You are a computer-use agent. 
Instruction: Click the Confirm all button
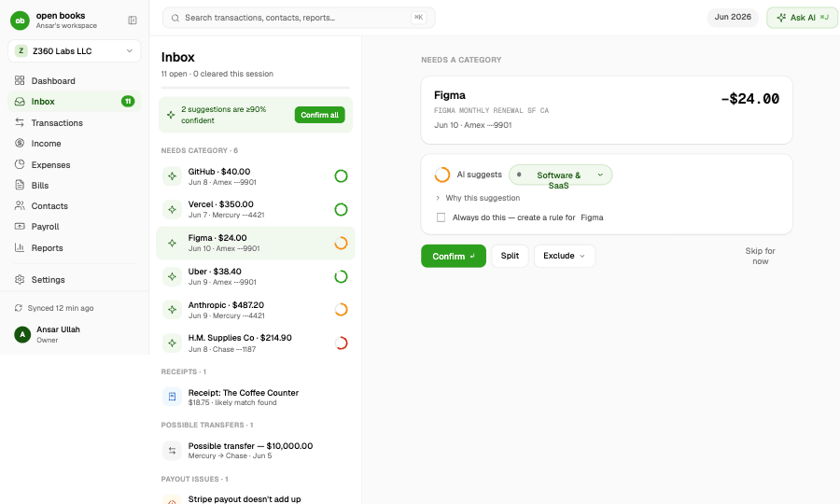coord(320,115)
